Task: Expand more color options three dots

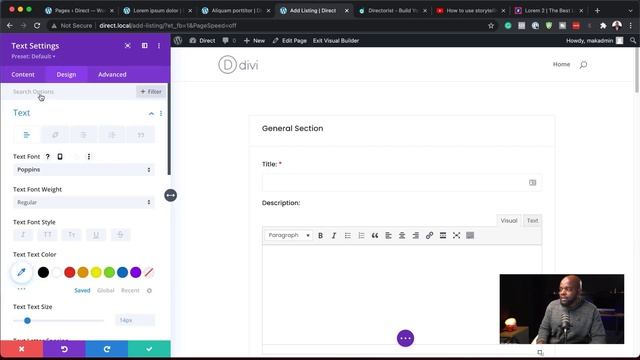Action: (22, 289)
